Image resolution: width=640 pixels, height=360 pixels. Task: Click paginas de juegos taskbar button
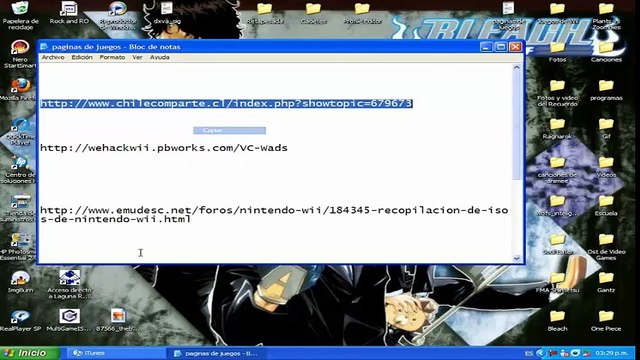click(217, 353)
